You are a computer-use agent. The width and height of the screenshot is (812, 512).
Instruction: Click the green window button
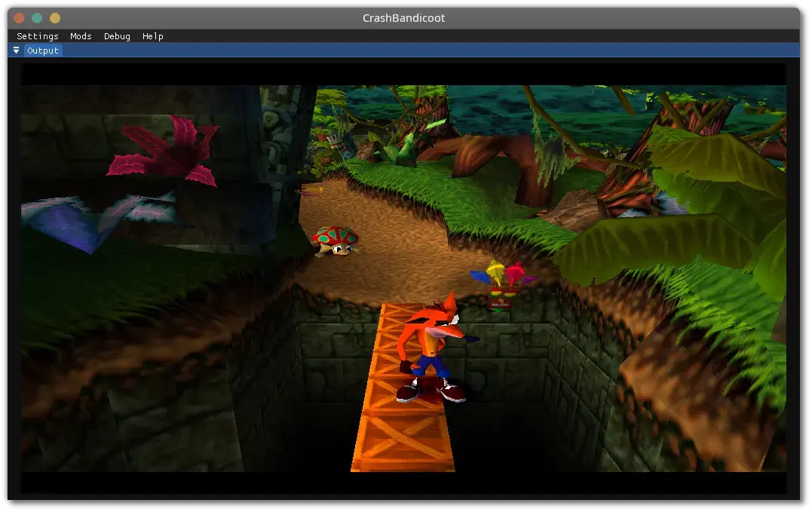(x=37, y=18)
